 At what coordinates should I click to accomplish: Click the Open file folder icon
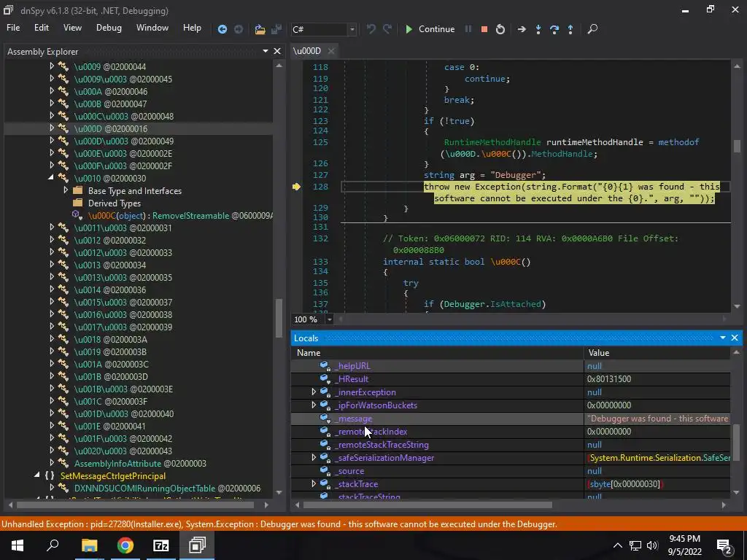pyautogui.click(x=260, y=29)
